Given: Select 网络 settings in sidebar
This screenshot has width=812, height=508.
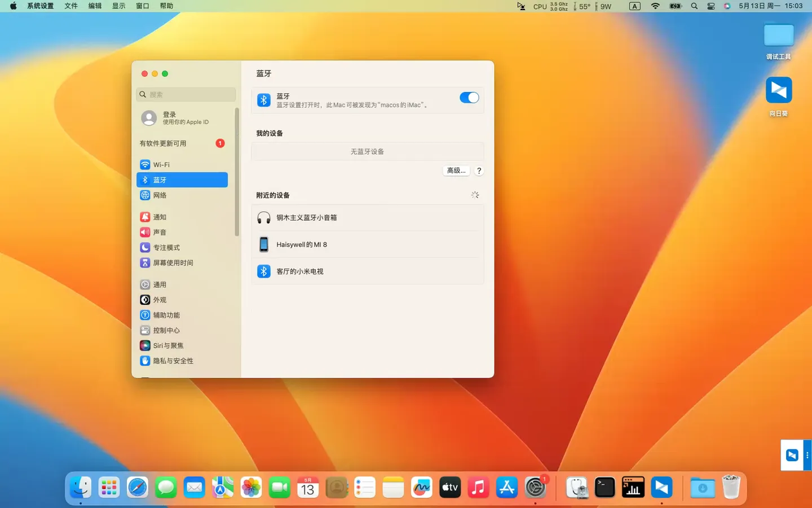Looking at the screenshot, I should (160, 195).
